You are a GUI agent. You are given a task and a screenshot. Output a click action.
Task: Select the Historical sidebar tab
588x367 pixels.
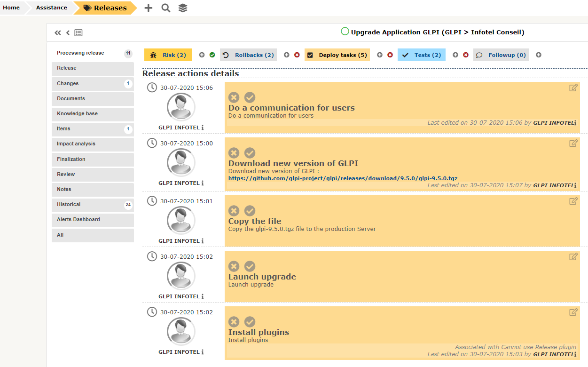[93, 205]
